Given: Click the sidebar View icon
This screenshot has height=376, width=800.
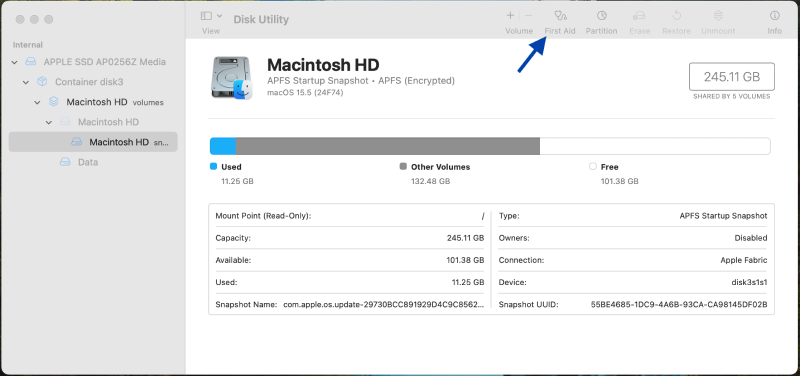Looking at the screenshot, I should tap(206, 16).
